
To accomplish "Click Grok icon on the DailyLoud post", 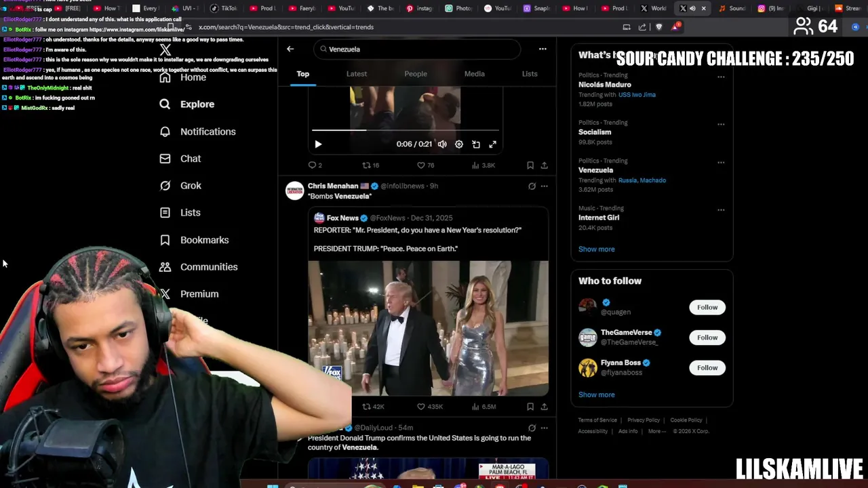I will tap(532, 428).
